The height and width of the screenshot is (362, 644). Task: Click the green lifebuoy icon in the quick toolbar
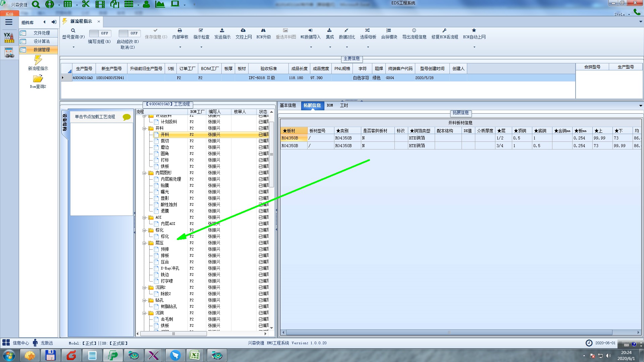point(50,4)
